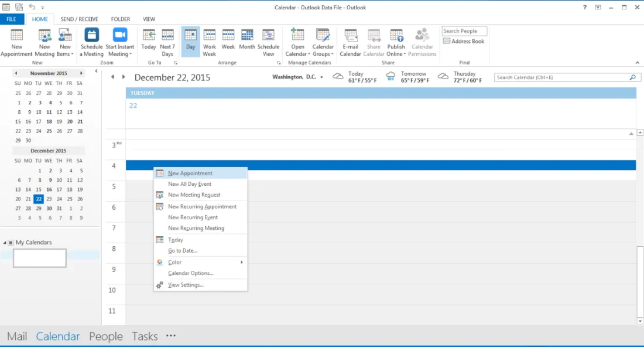Show the Next 7 Days view
This screenshot has height=347, width=644.
pyautogui.click(x=167, y=42)
